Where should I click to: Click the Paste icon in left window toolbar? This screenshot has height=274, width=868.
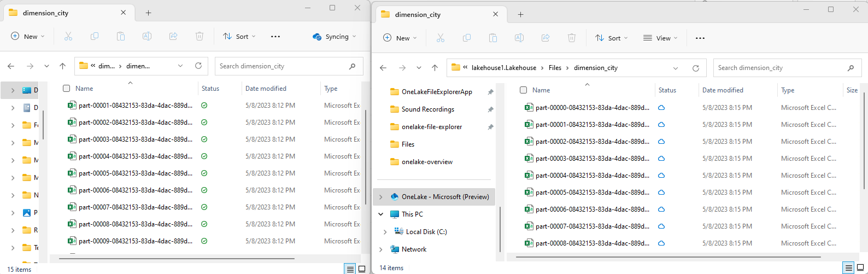point(121,37)
